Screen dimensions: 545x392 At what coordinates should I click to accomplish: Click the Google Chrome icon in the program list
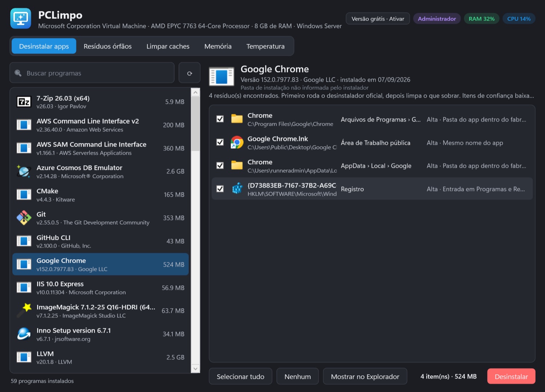[x=24, y=264]
